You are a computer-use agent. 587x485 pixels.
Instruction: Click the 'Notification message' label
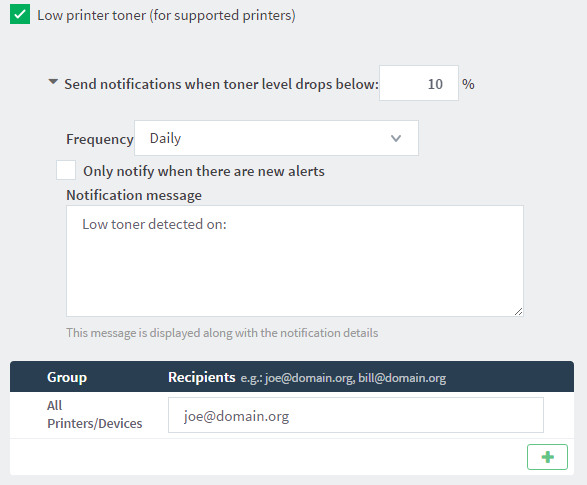click(x=134, y=195)
